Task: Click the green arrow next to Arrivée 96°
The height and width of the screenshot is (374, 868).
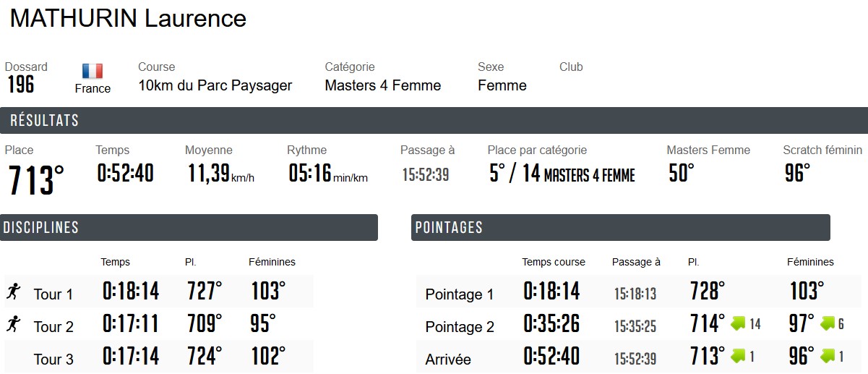Action: click(828, 356)
